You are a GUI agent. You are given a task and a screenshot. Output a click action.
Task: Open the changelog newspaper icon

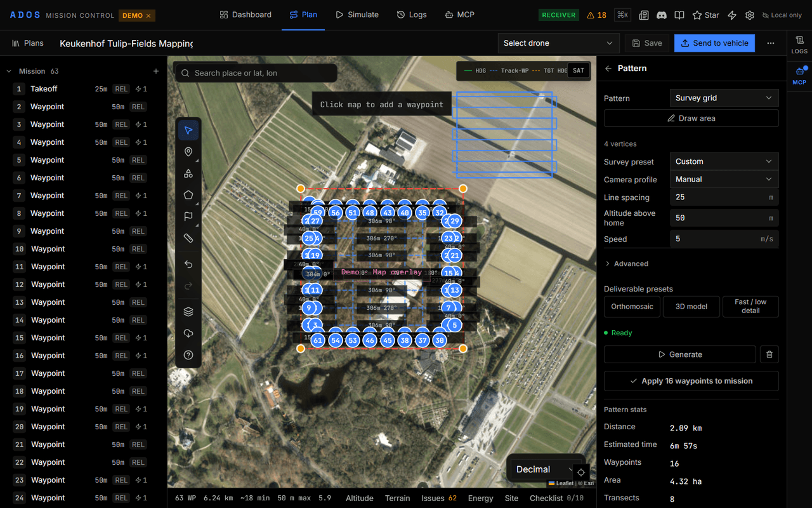pos(644,15)
